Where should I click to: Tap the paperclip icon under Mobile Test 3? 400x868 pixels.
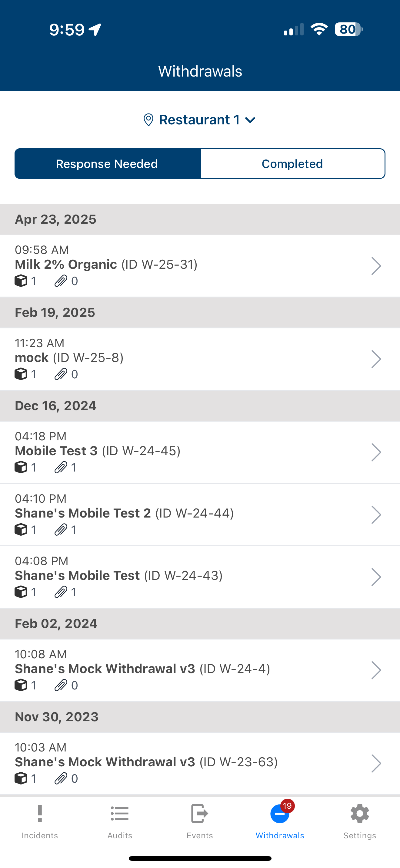point(61,467)
